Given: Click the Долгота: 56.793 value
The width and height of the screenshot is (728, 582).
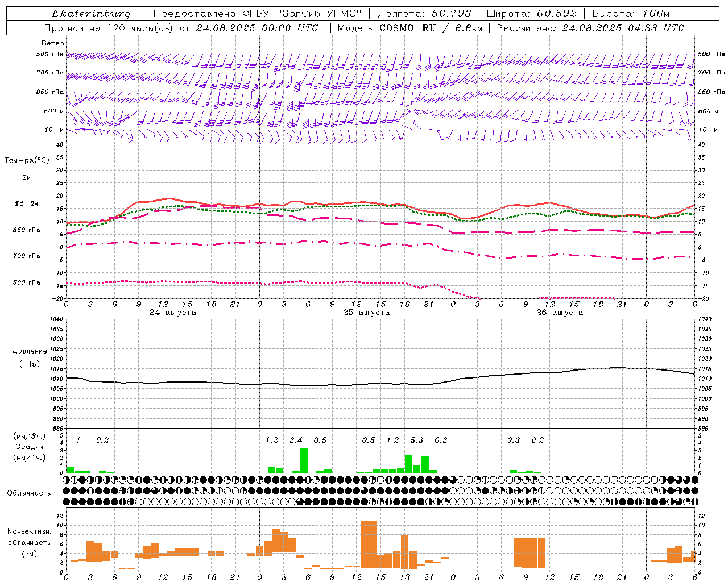Looking at the screenshot, I should coord(424,14).
